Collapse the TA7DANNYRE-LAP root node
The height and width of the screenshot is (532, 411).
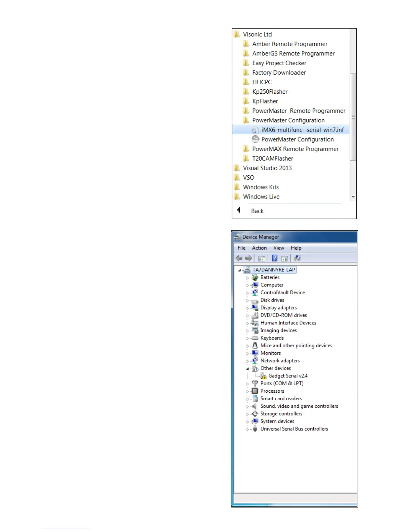point(239,270)
